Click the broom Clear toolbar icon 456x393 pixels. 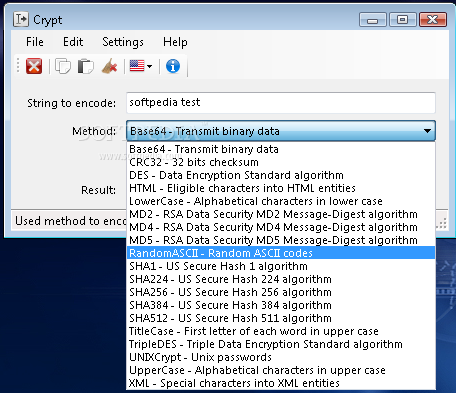coord(109,66)
